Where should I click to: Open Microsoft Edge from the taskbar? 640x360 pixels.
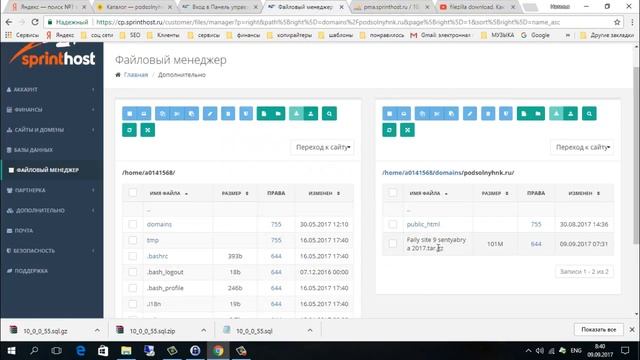point(81,351)
